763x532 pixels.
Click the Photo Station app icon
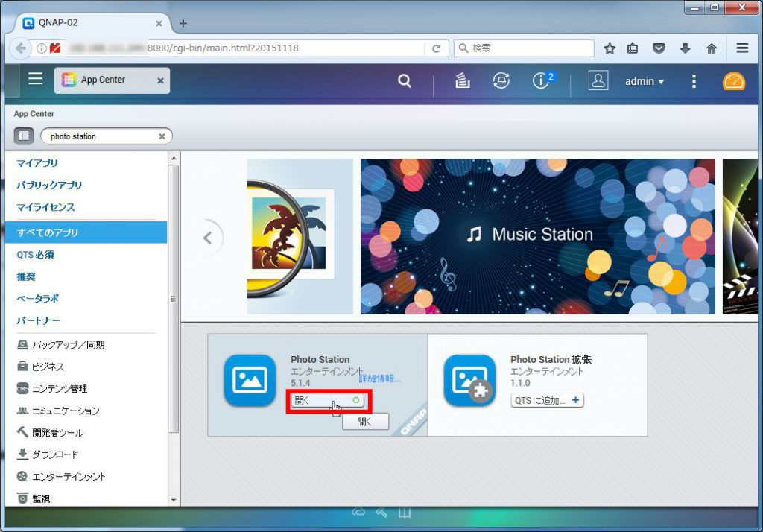250,380
